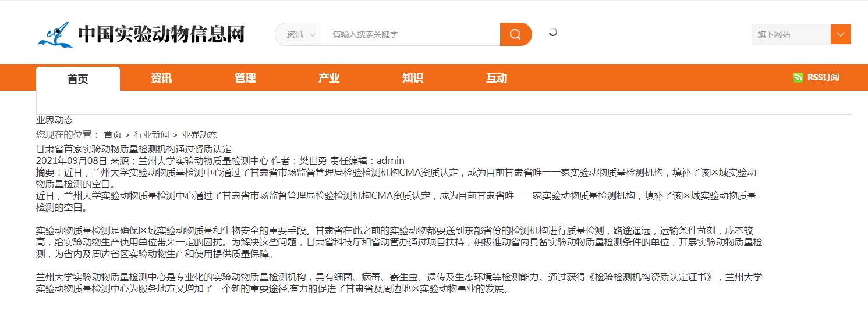Expand the 旗下网站 dropdown arrow

coord(840,34)
